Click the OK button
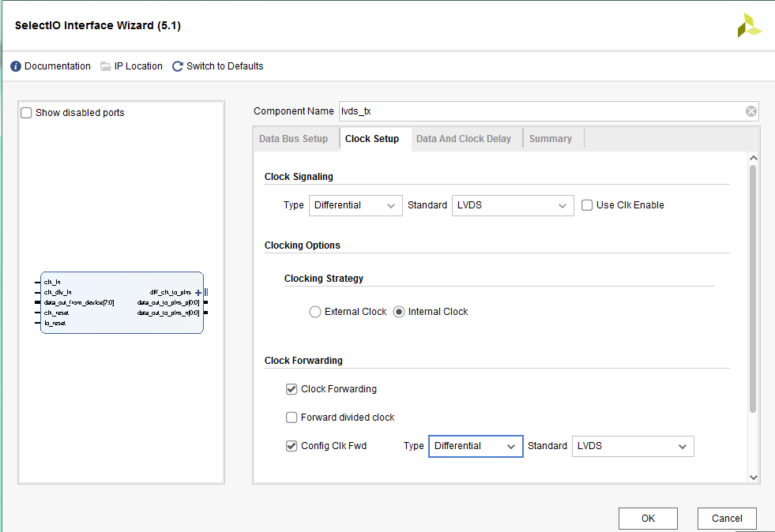Image resolution: width=775 pixels, height=532 pixels. 648,518
